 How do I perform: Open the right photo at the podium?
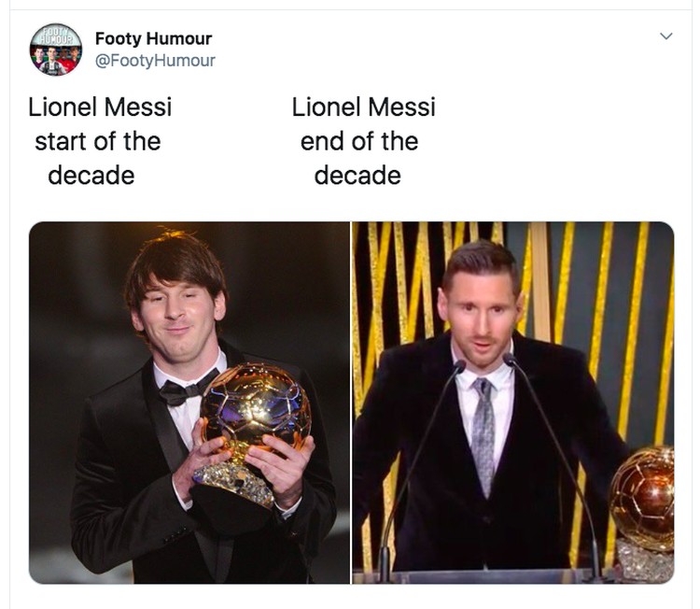(x=513, y=403)
